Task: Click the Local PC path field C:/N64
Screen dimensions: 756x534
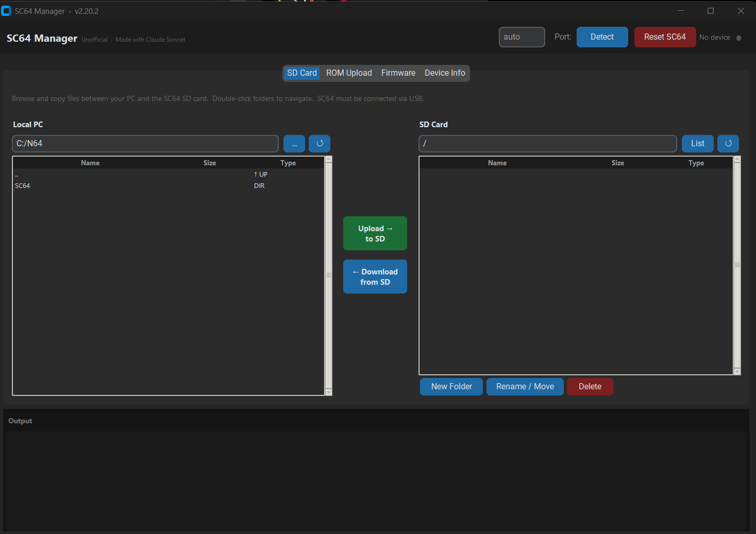Action: tap(145, 144)
